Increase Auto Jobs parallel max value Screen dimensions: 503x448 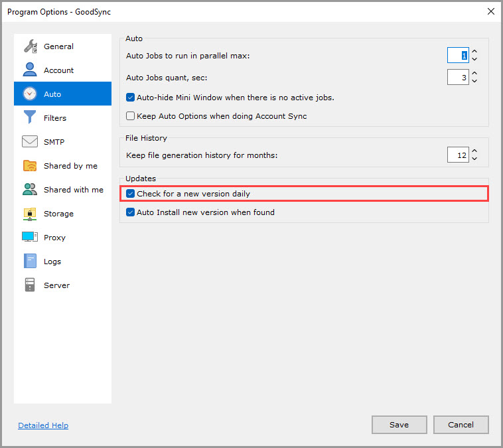click(474, 51)
